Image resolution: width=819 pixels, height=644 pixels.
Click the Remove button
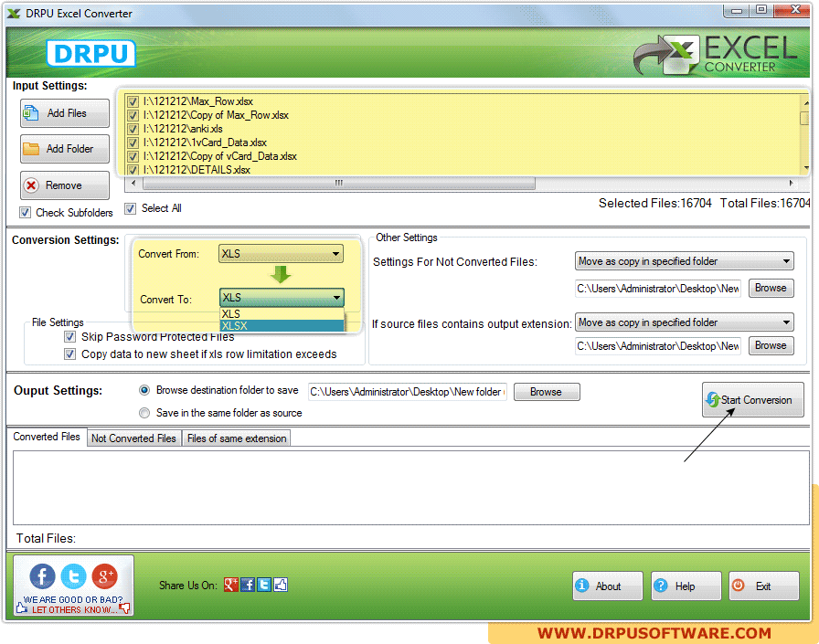click(x=65, y=185)
